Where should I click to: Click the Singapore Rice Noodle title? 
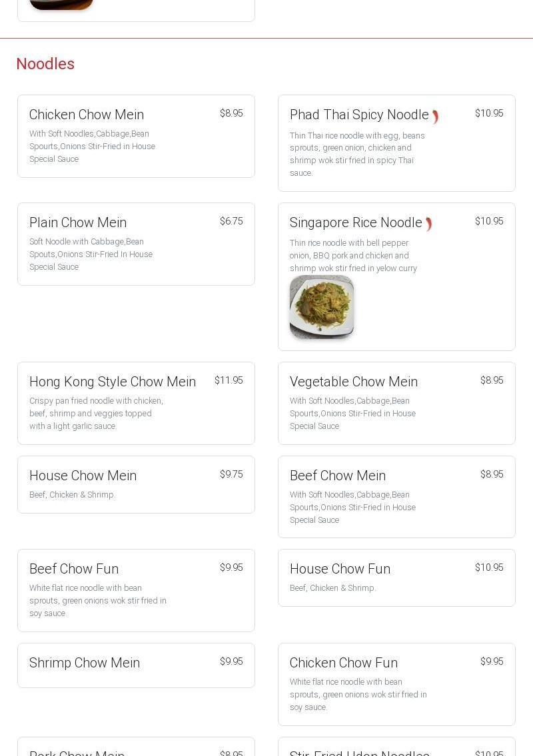point(356,222)
